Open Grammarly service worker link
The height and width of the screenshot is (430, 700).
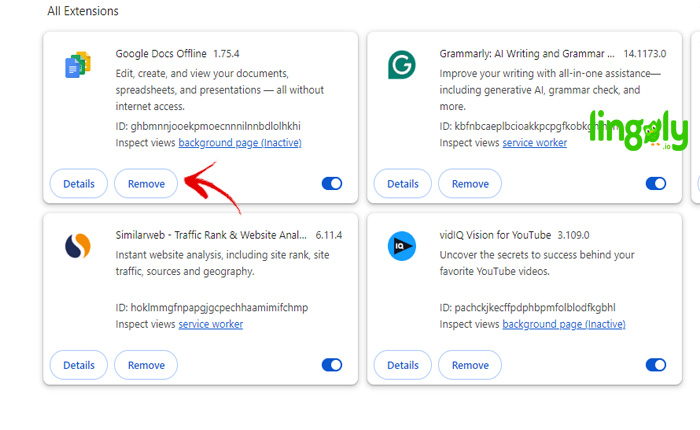tap(535, 143)
